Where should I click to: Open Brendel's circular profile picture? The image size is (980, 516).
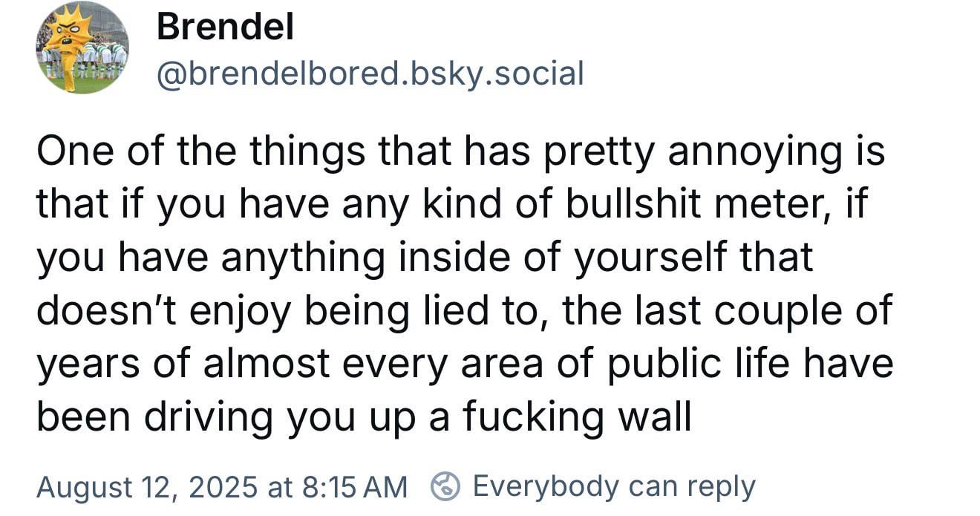82,48
